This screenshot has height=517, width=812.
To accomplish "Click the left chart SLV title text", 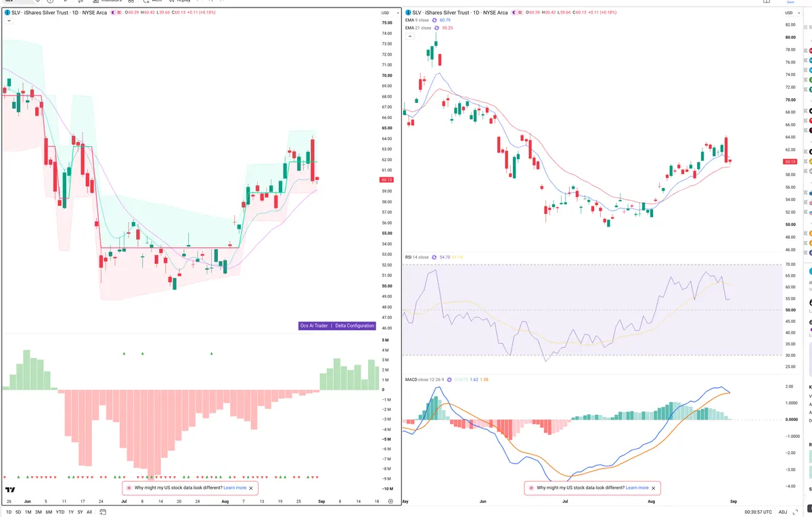I will 59,12.
